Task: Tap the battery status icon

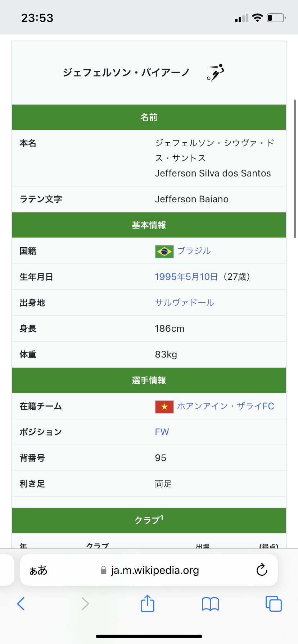Action: 276,18
